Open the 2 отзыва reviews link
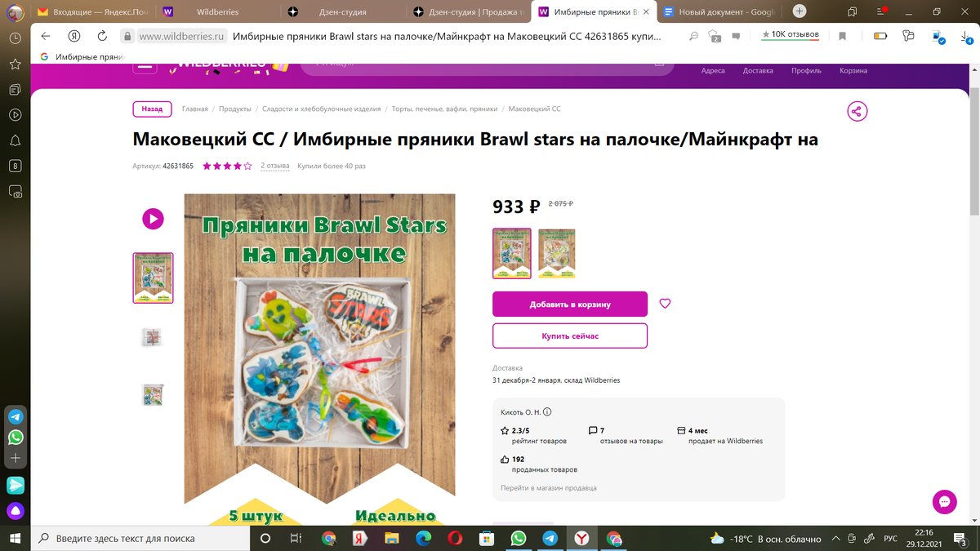 (275, 166)
